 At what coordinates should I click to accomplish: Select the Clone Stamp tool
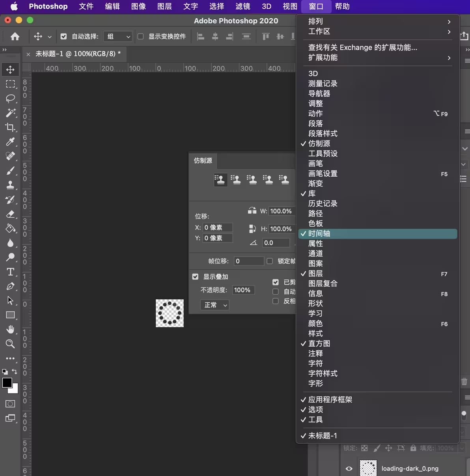pyautogui.click(x=11, y=185)
